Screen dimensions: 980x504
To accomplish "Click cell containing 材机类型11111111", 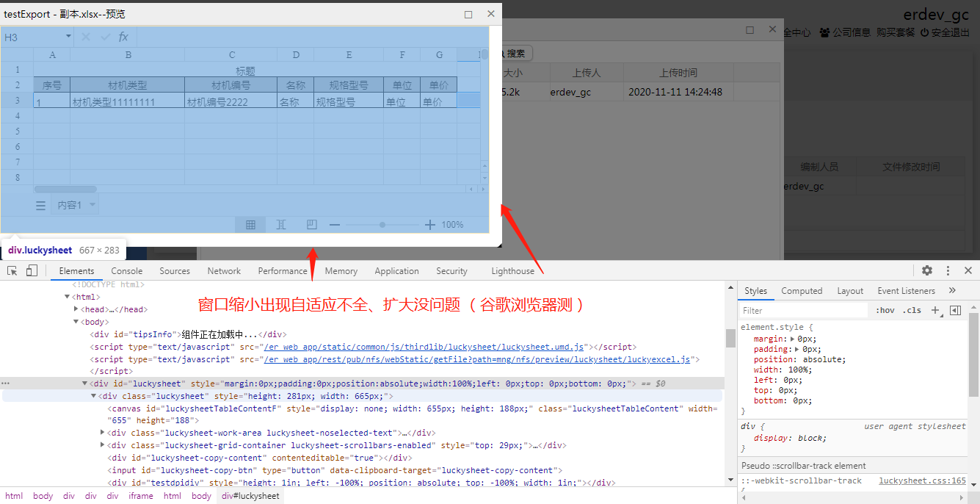I will point(128,101).
